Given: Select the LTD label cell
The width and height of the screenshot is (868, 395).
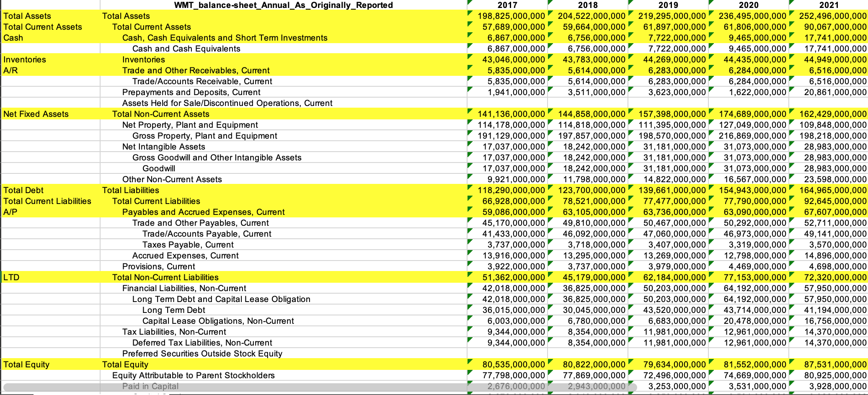Looking at the screenshot, I should coord(50,277).
